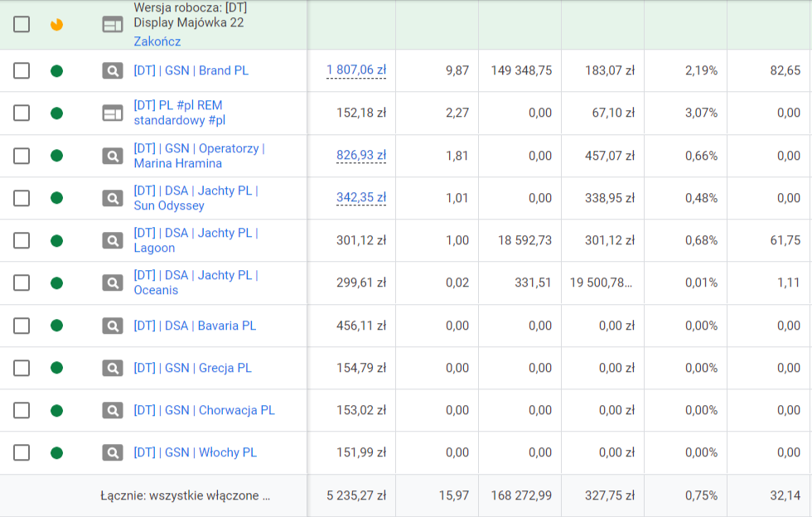This screenshot has height=517, width=812.
Task: Check the box for GSN Chorwacja PL
Action: point(22,410)
